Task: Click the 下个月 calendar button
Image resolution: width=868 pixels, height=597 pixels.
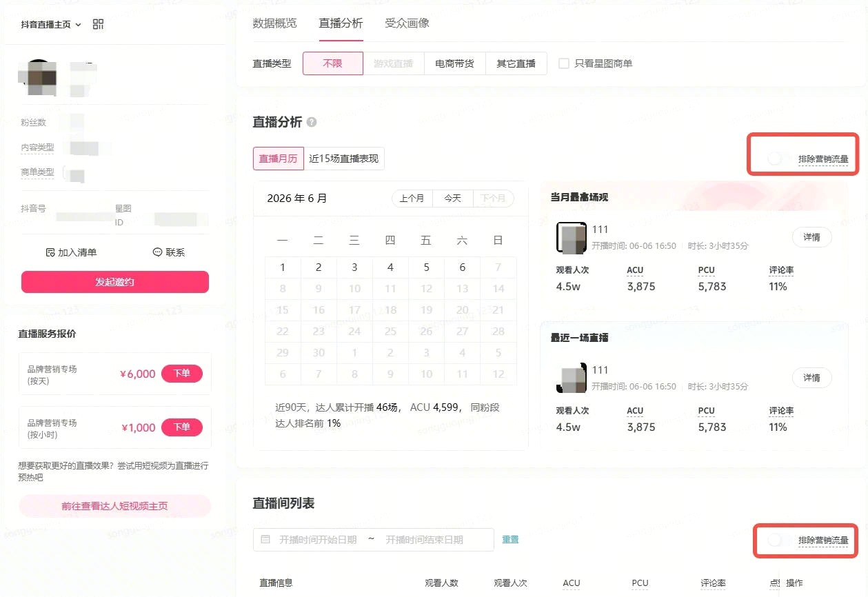Action: [493, 199]
